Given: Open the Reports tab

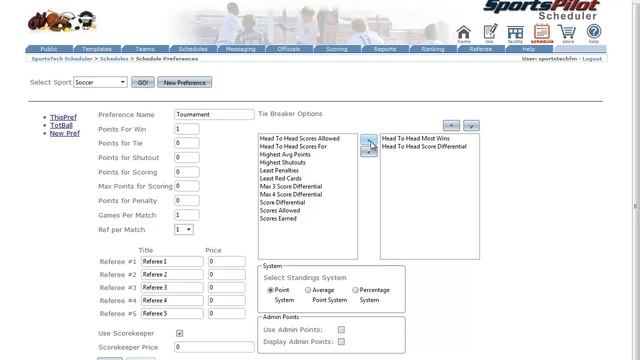Looking at the screenshot, I should 385,49.
